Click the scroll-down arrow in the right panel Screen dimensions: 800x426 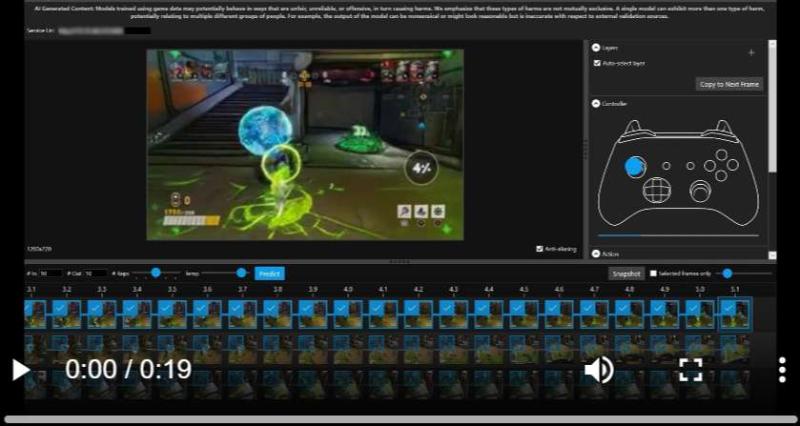point(772,255)
